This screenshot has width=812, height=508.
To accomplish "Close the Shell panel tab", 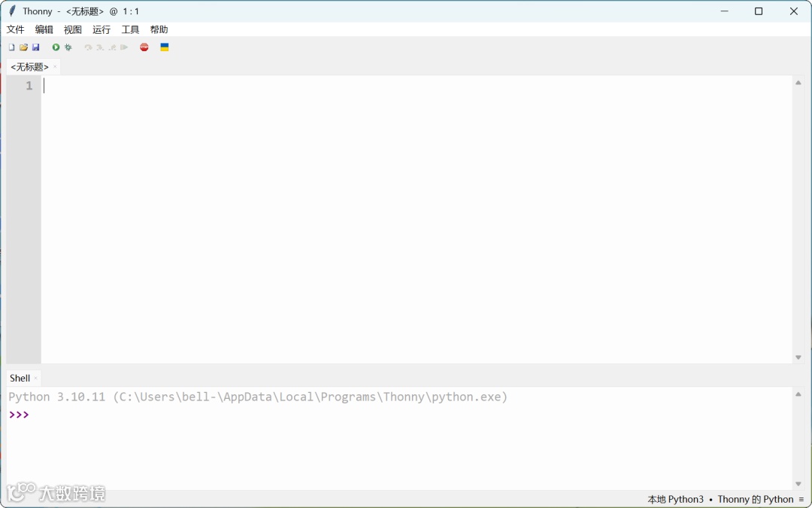I will (x=36, y=378).
